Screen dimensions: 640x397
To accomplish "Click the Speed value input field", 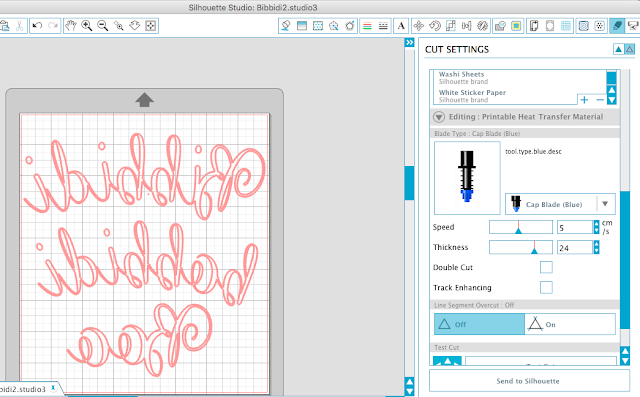I will [575, 227].
